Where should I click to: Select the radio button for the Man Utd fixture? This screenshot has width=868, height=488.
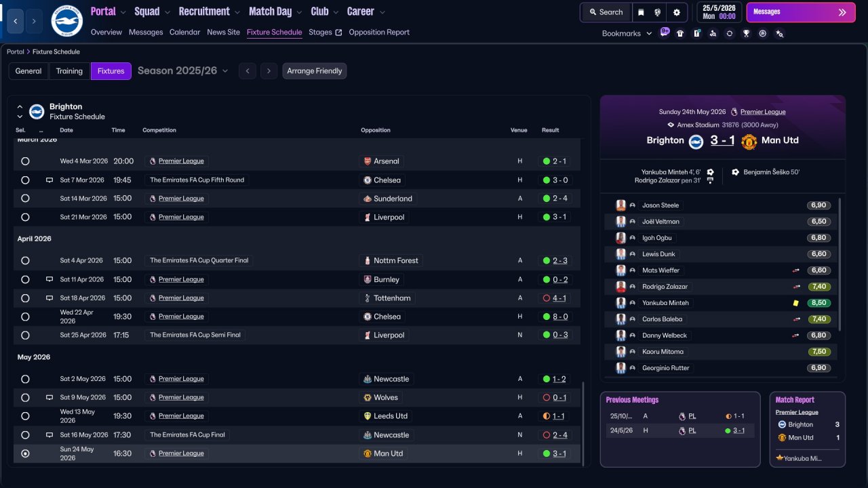click(25, 453)
